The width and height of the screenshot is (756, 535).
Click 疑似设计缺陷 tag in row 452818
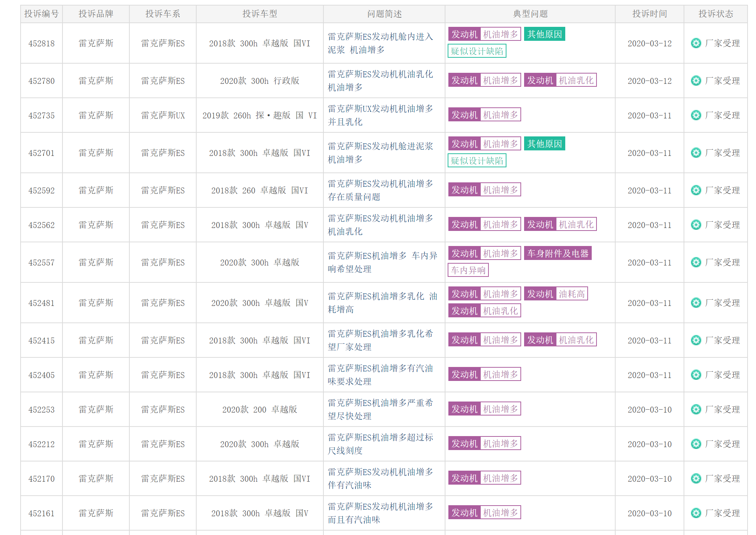click(477, 51)
